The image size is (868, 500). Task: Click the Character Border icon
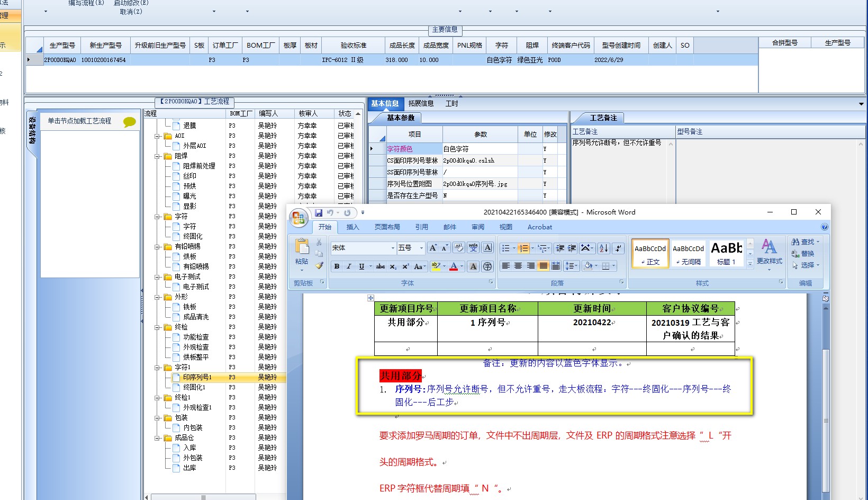click(x=487, y=247)
